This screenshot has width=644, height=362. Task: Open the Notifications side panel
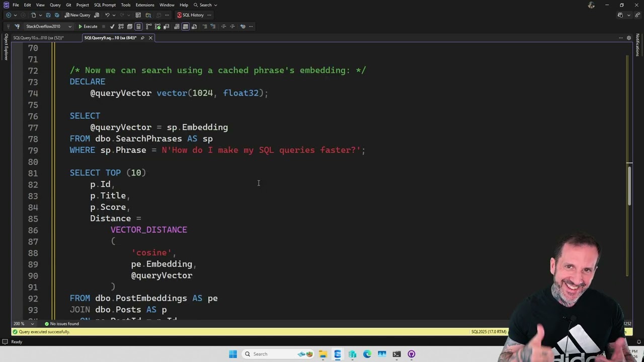tap(637, 45)
